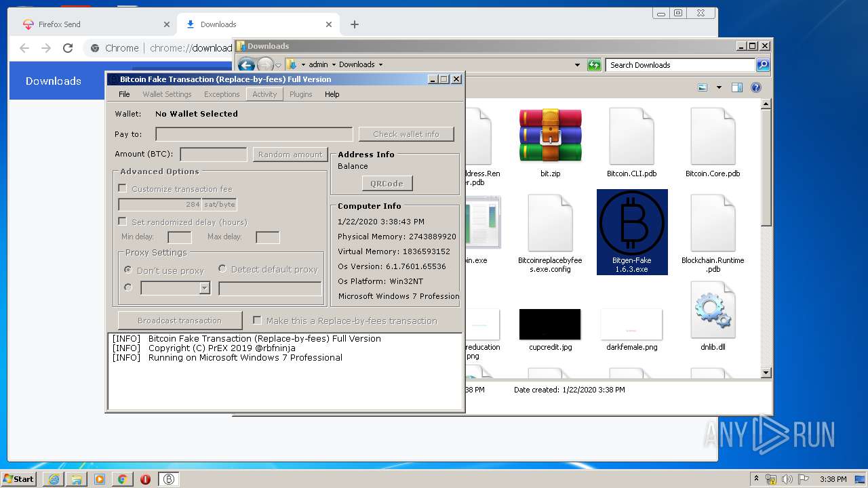Click Random amount button

290,155
